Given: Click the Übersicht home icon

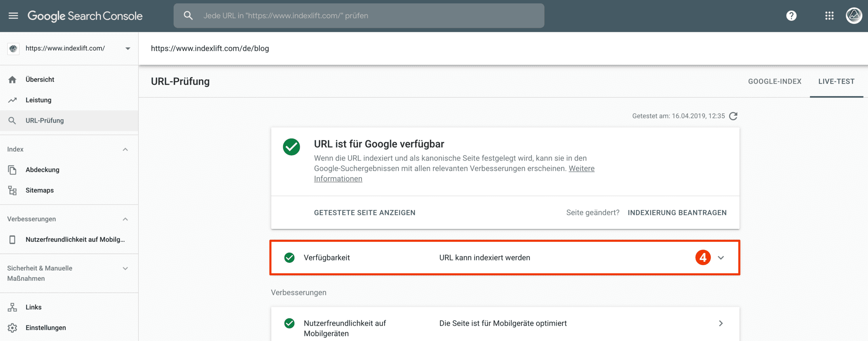Looking at the screenshot, I should point(13,80).
